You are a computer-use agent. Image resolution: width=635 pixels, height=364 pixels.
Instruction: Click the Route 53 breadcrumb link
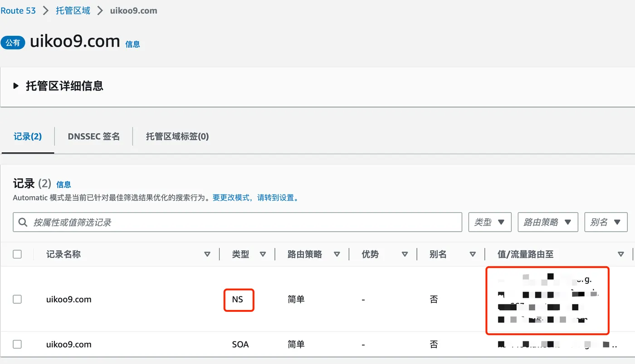pyautogui.click(x=18, y=10)
